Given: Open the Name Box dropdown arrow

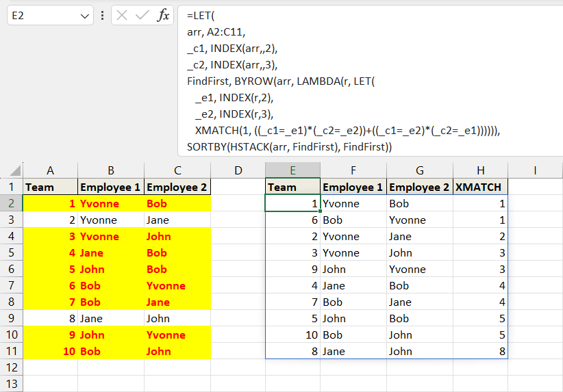Looking at the screenshot, I should 85,16.
